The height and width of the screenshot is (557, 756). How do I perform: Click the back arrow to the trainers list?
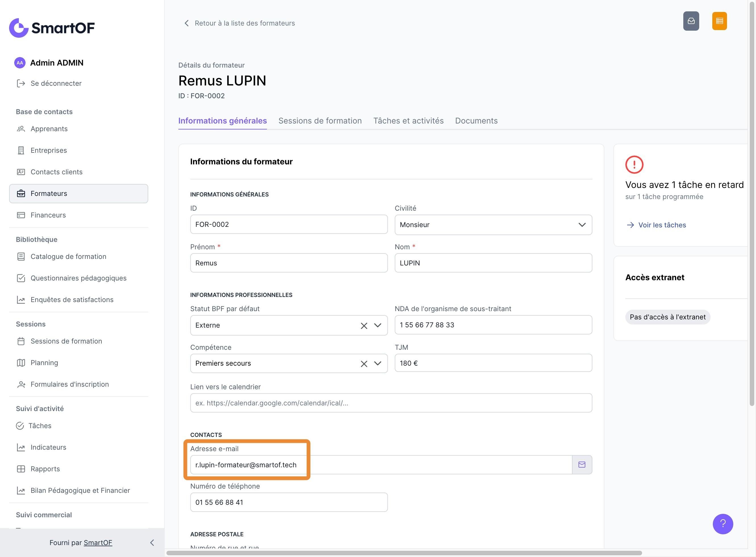point(187,23)
